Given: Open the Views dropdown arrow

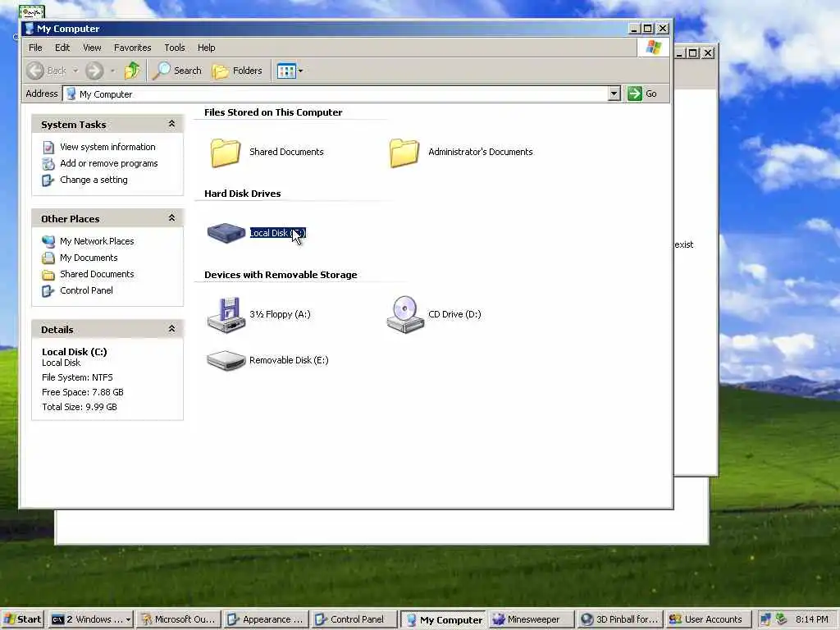Looking at the screenshot, I should point(300,71).
